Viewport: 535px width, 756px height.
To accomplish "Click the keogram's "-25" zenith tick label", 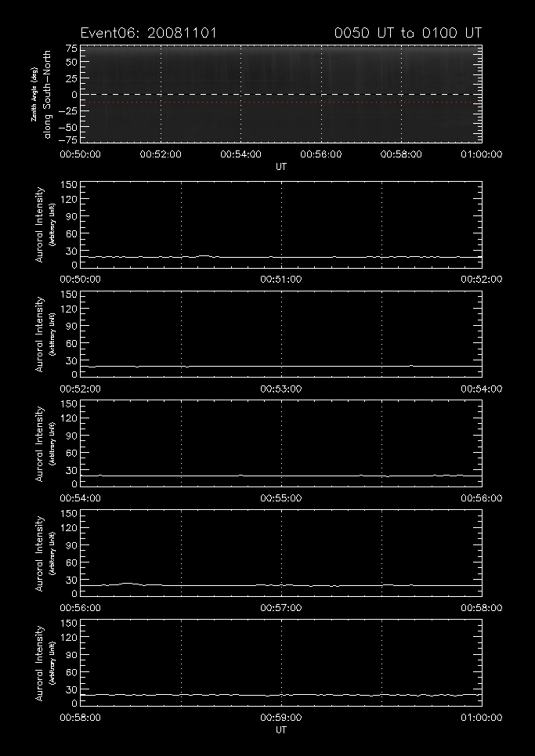I will (x=67, y=111).
